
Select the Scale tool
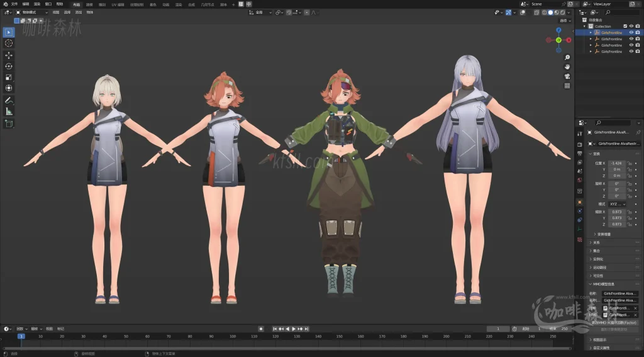tap(9, 77)
